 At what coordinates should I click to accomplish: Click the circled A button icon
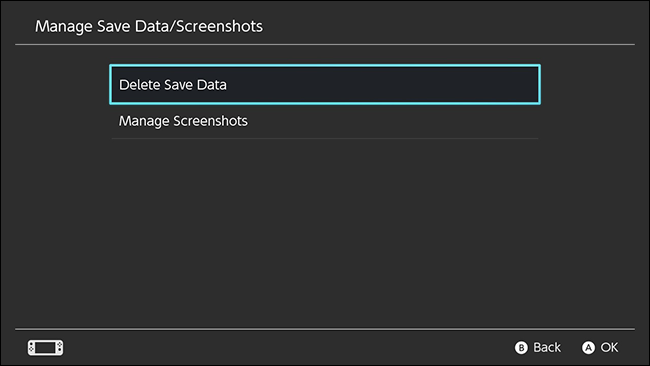coord(588,347)
